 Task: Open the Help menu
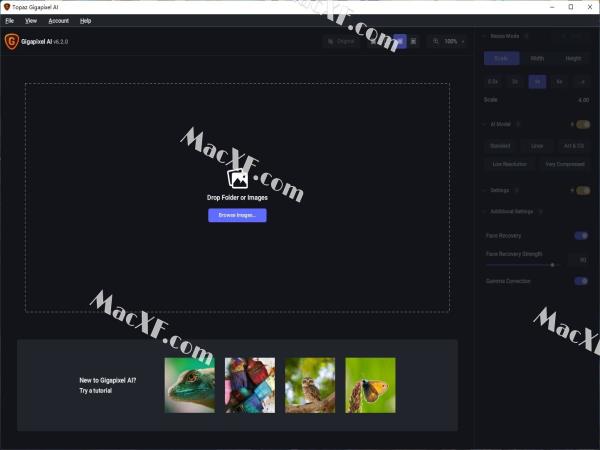[85, 21]
